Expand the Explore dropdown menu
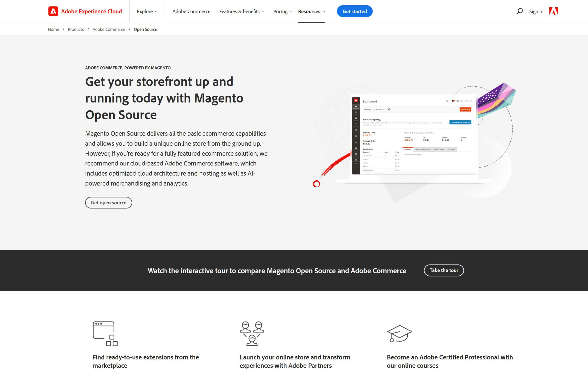The height and width of the screenshot is (373, 588). (147, 11)
